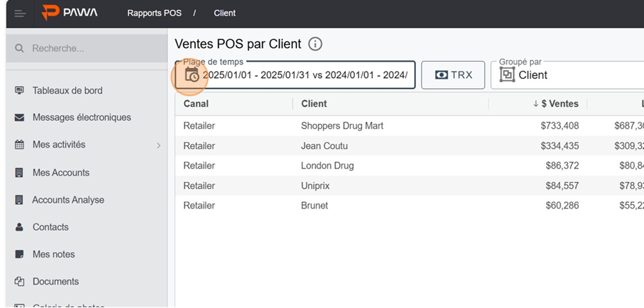Image resolution: width=644 pixels, height=308 pixels.
Task: Click the Mes notes sticky note icon
Action: click(19, 254)
